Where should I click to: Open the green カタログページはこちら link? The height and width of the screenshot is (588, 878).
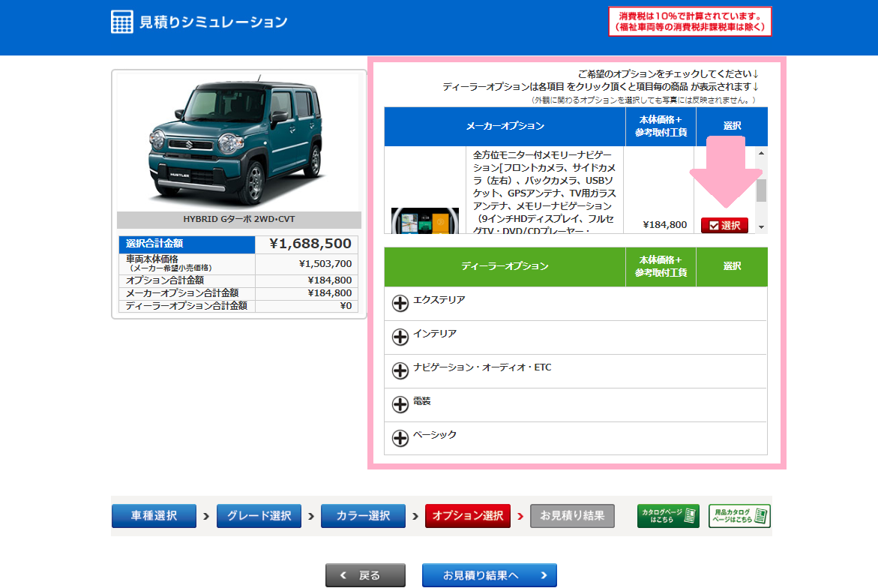click(x=668, y=516)
